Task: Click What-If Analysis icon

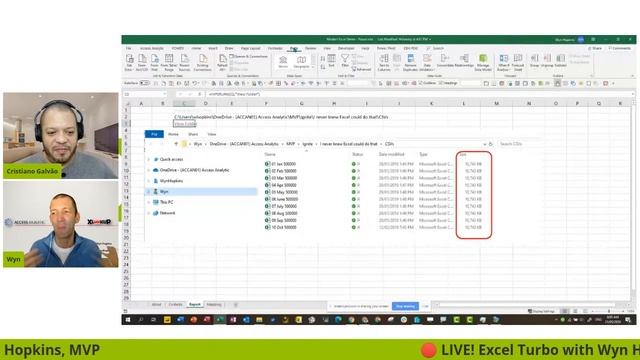Action: tap(504, 62)
